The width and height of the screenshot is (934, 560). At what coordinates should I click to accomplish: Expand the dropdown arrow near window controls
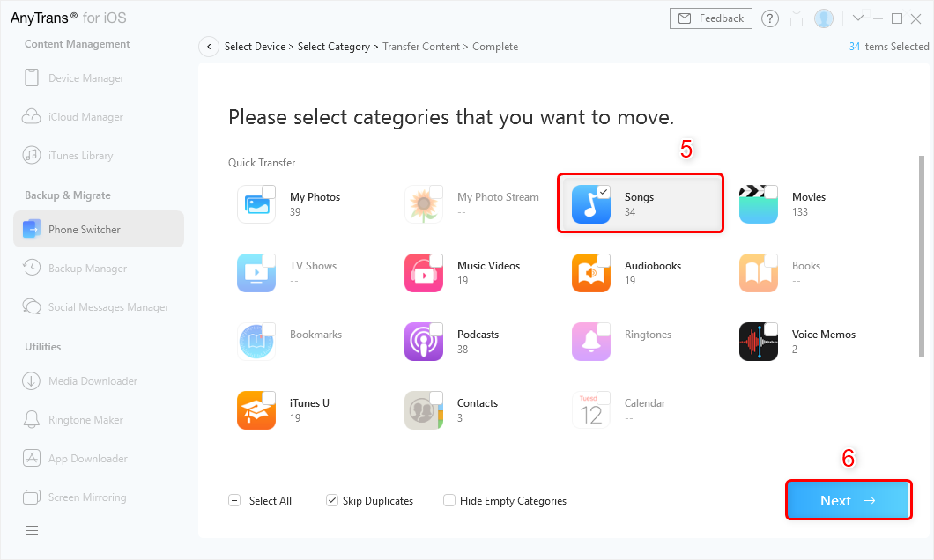[858, 17]
